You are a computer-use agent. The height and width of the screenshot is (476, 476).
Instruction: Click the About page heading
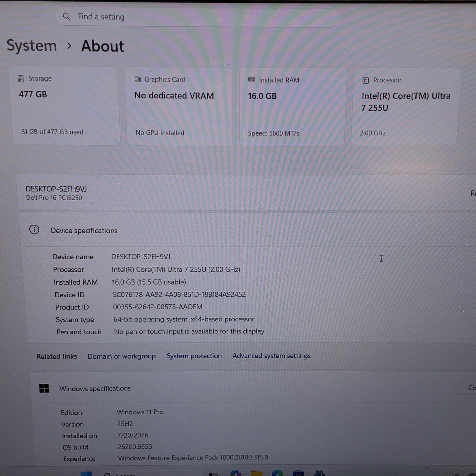(102, 46)
